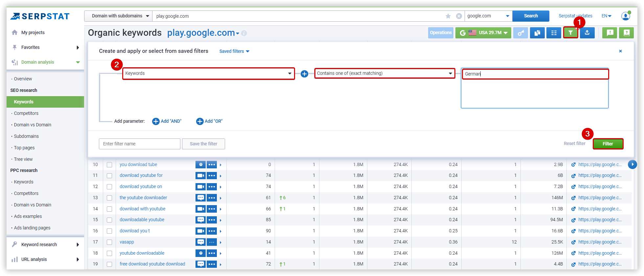
Task: Click video SERP icon for 'download youtube for'
Action: point(200,176)
